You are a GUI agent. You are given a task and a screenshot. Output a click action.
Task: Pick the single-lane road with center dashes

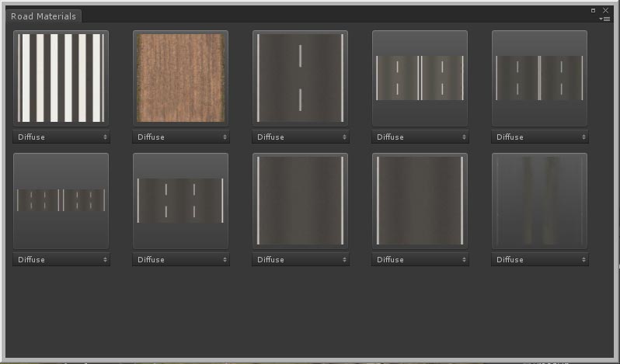(x=300, y=78)
